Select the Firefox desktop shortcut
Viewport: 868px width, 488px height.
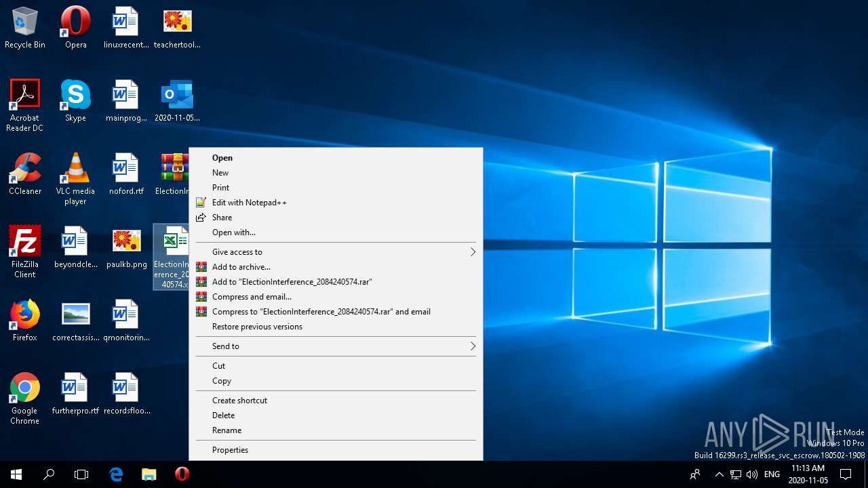(x=25, y=321)
